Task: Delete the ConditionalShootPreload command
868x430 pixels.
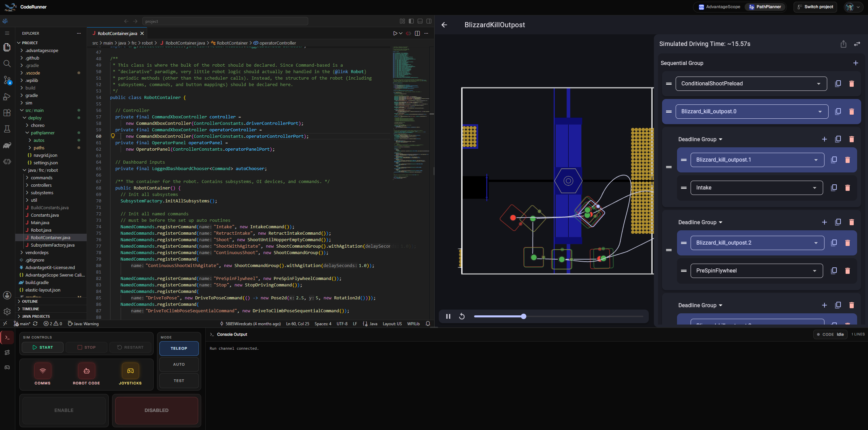Action: click(x=852, y=84)
